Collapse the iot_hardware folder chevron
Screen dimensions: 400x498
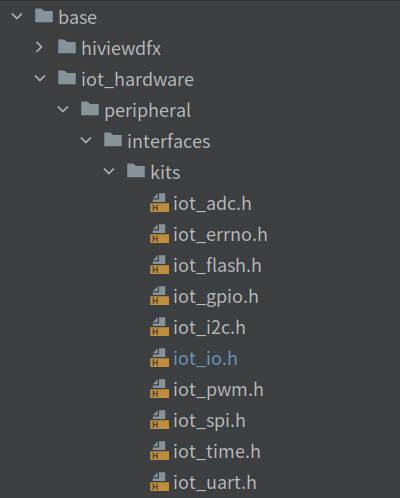[x=40, y=78]
